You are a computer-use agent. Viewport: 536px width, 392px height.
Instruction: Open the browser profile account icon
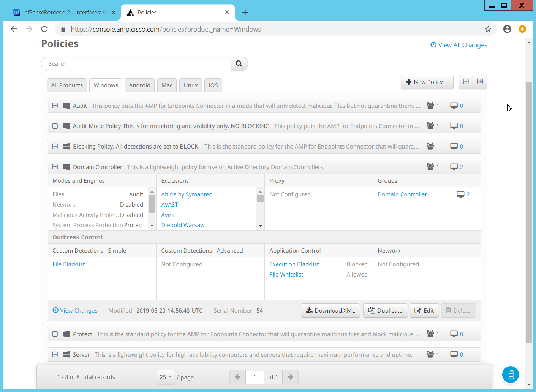pos(507,29)
